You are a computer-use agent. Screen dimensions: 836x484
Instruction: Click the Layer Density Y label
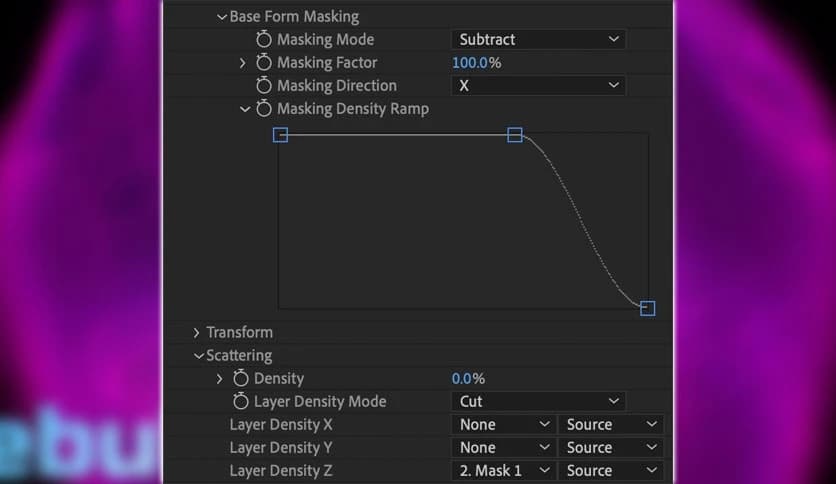click(281, 448)
